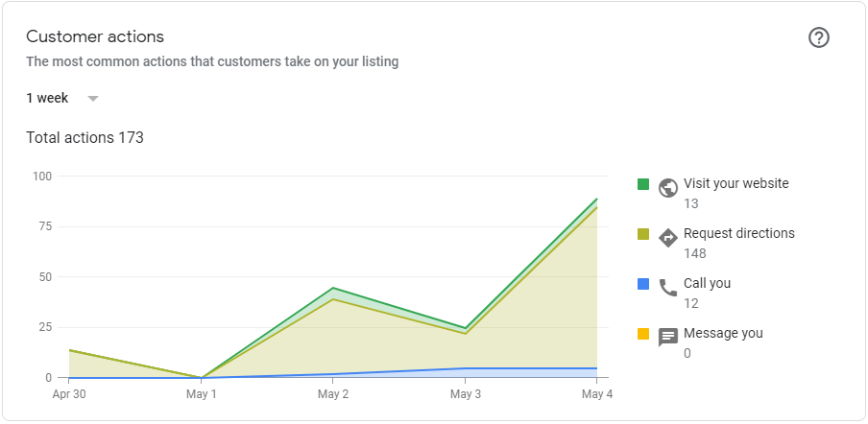Click the globe icon for website visits
The image size is (868, 424).
click(668, 188)
